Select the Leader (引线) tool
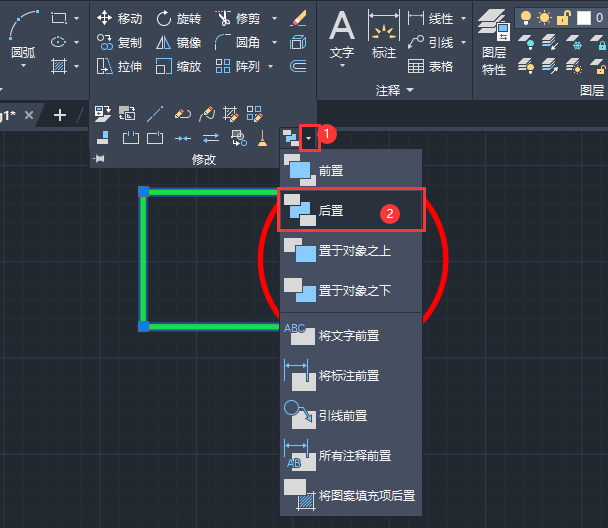 click(430, 42)
